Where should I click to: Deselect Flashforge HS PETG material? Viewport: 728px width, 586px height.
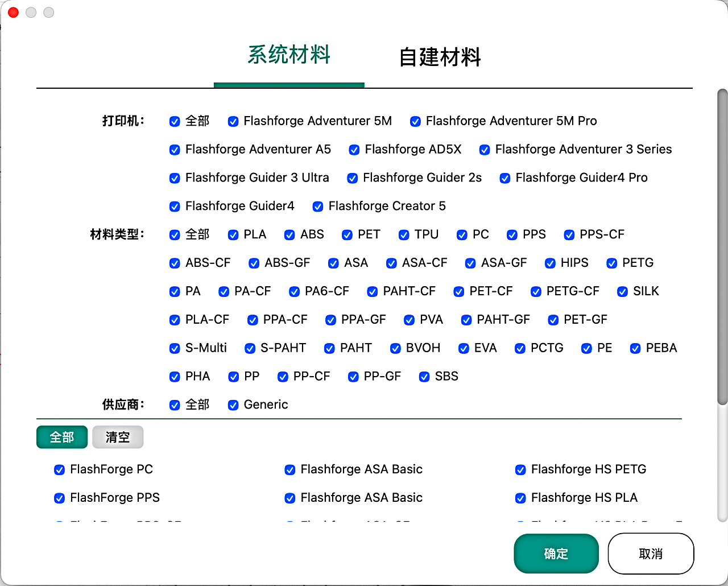(x=520, y=470)
